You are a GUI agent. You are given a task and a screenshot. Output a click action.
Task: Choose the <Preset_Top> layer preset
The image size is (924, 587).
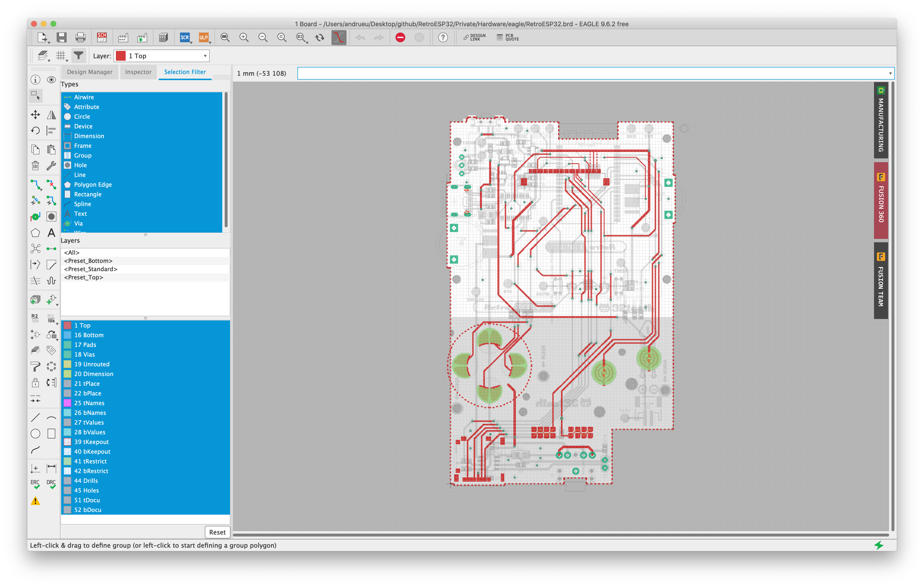point(145,277)
